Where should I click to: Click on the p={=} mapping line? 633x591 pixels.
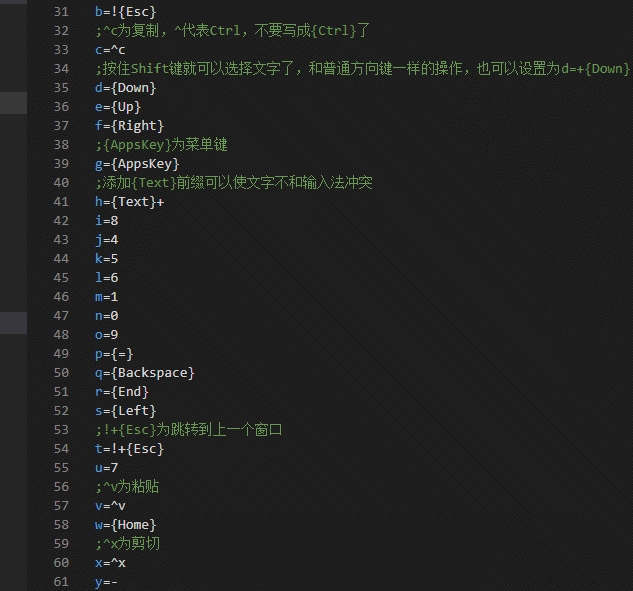[x=114, y=353]
